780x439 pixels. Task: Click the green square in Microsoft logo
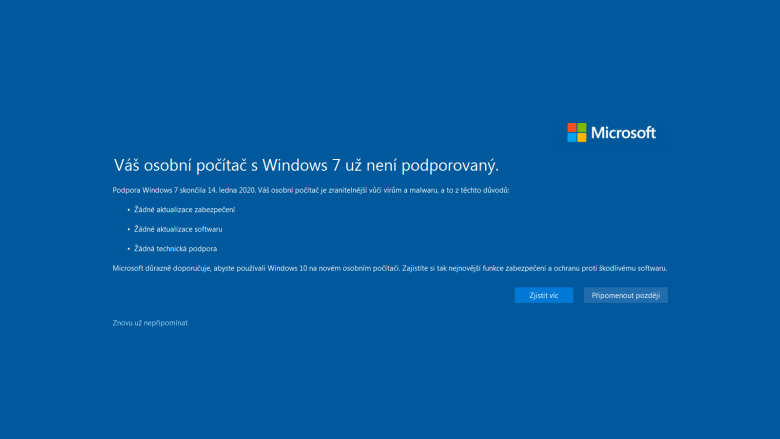[582, 127]
